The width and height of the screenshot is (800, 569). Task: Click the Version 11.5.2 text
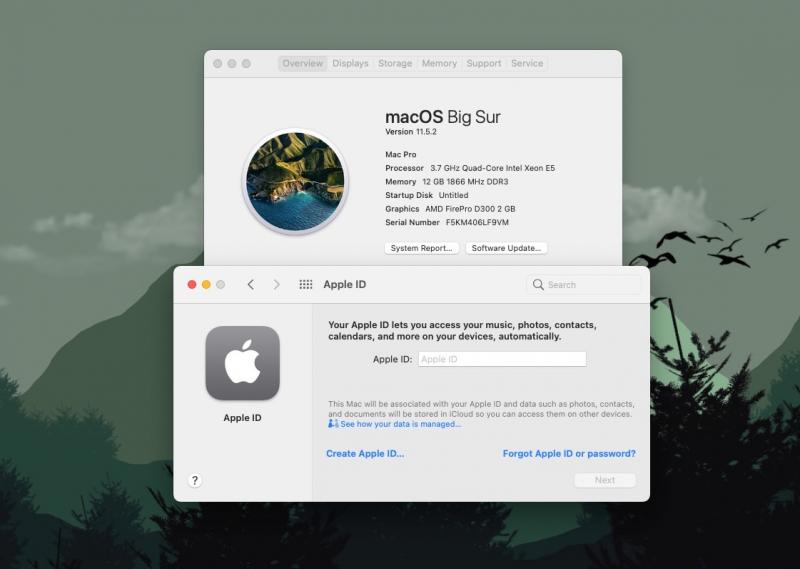pyautogui.click(x=411, y=132)
